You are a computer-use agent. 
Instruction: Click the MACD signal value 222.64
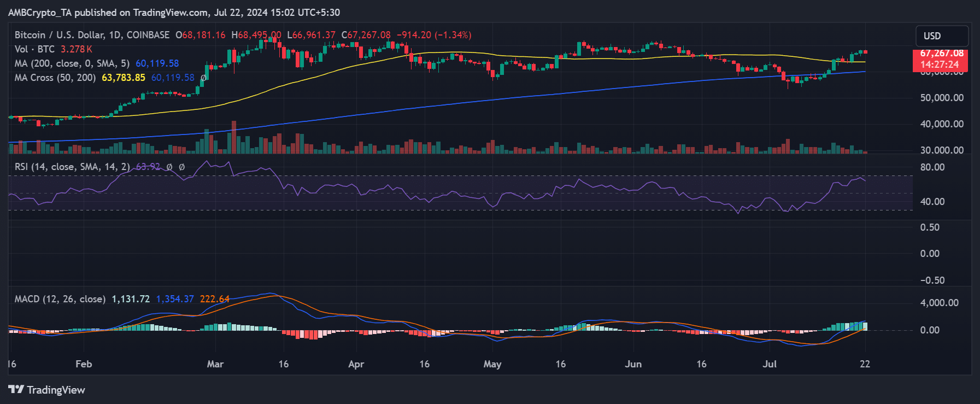click(215, 299)
